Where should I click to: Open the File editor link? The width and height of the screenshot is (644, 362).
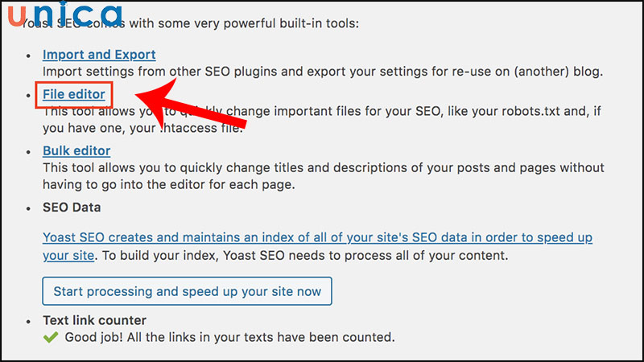[74, 95]
